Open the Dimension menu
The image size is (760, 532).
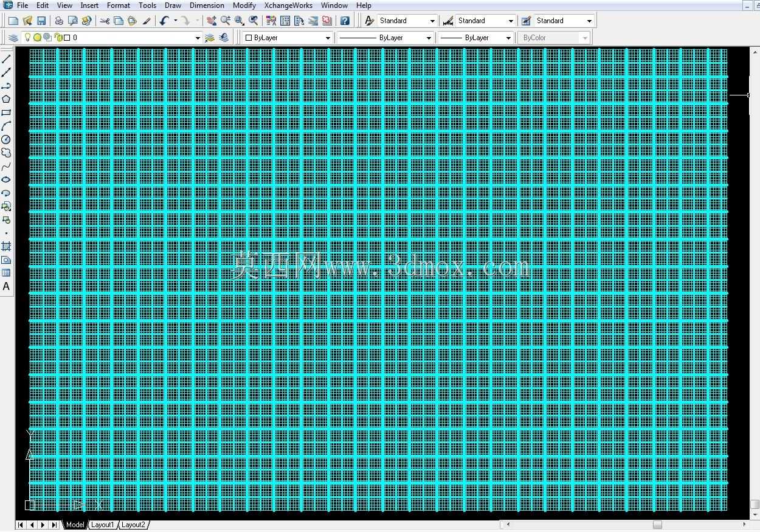click(207, 5)
